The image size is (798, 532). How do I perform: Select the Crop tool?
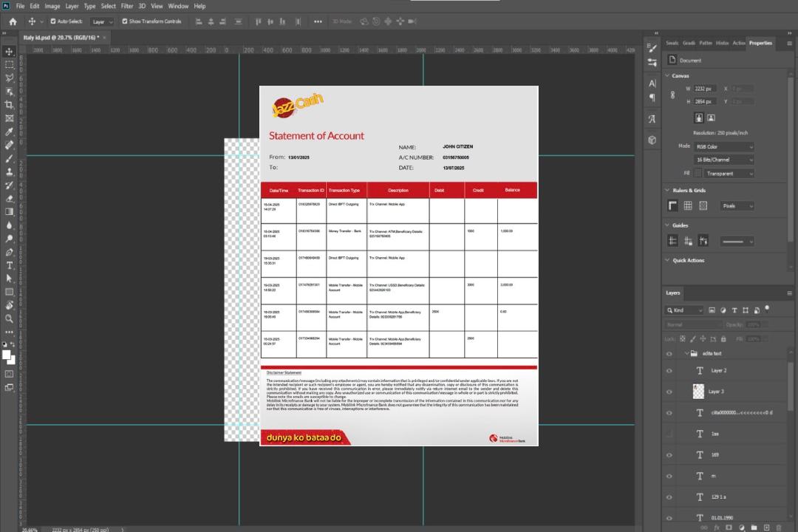click(9, 104)
